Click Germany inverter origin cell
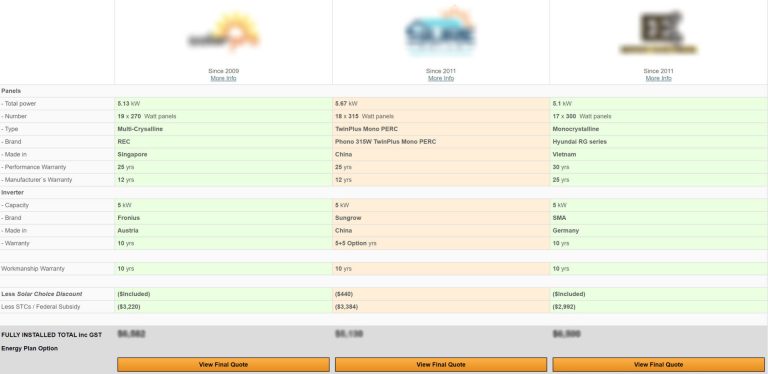 tap(659, 231)
